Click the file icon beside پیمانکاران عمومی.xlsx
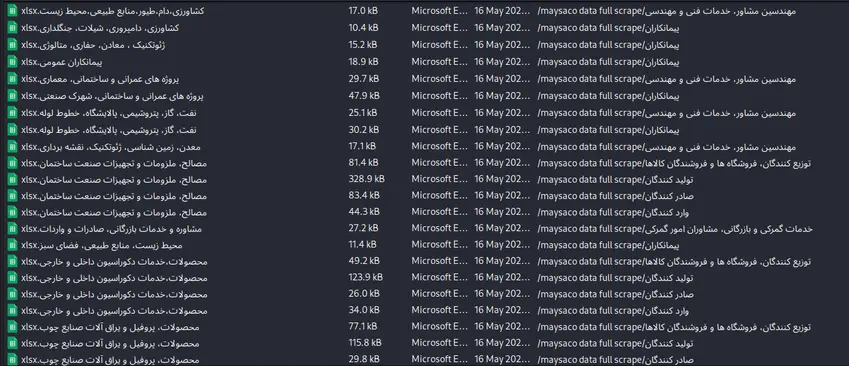 [13, 62]
